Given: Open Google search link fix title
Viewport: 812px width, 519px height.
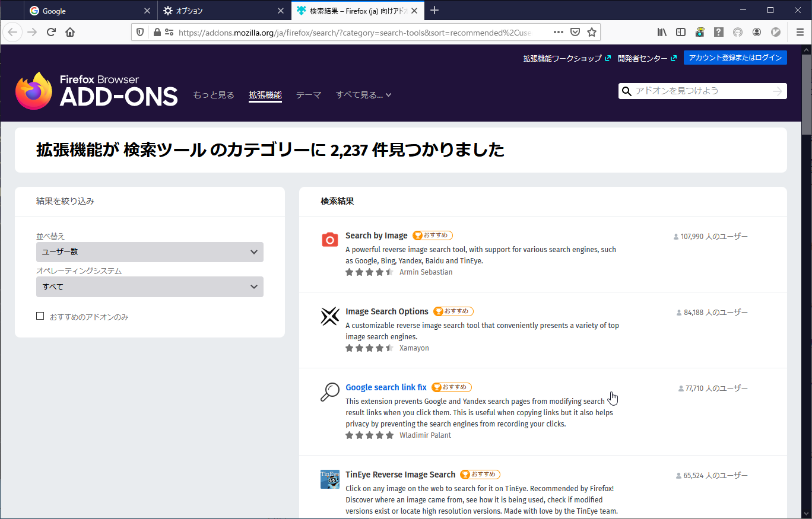Looking at the screenshot, I should click(x=386, y=387).
